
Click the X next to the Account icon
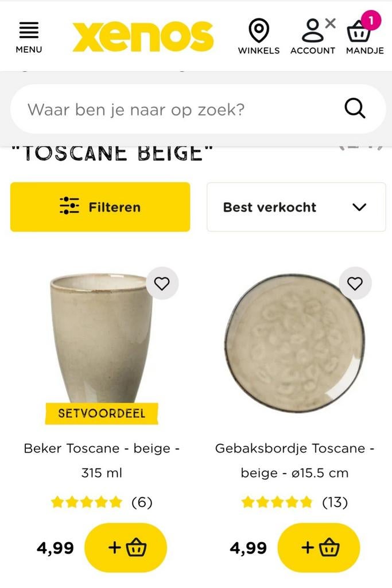coord(331,22)
